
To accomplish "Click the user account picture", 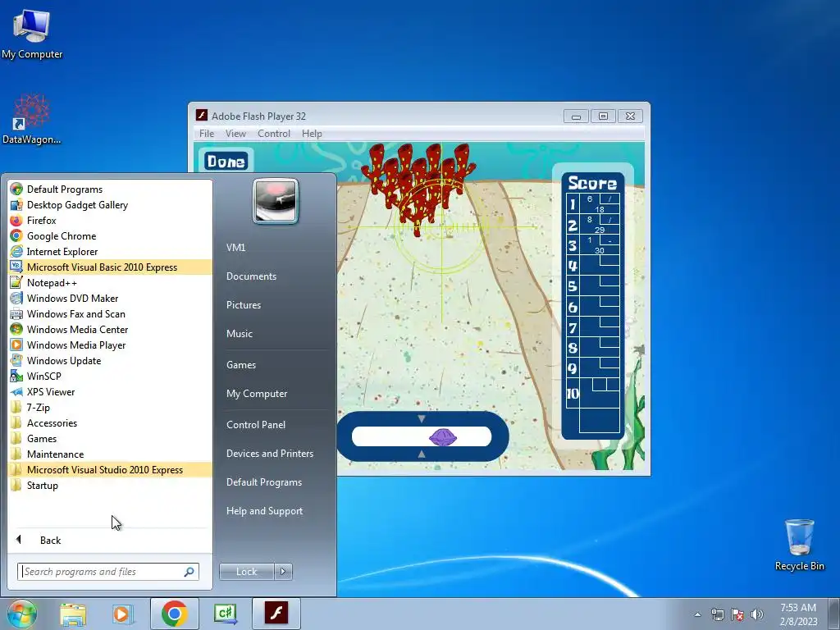I will tap(276, 201).
